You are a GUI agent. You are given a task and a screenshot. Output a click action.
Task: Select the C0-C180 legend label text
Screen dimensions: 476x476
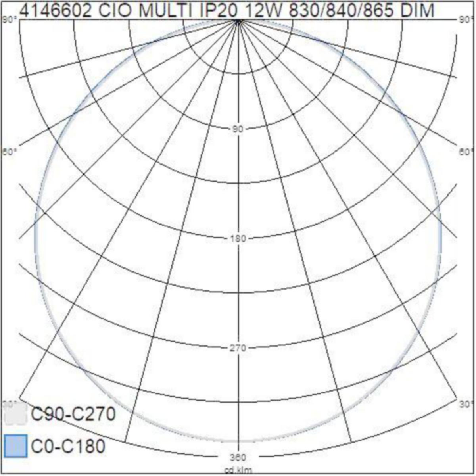tap(68, 446)
